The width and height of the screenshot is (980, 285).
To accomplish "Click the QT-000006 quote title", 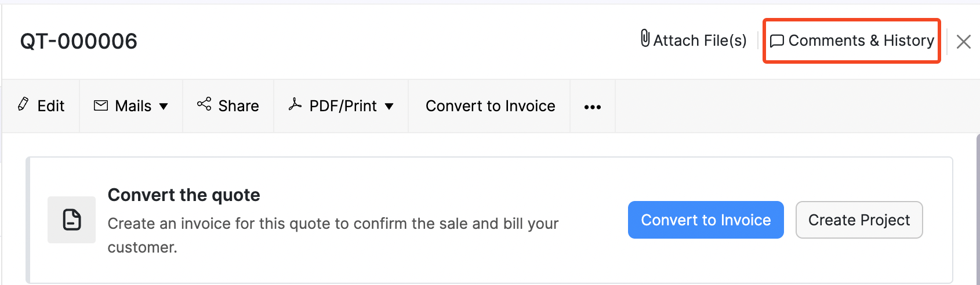I will click(x=79, y=41).
